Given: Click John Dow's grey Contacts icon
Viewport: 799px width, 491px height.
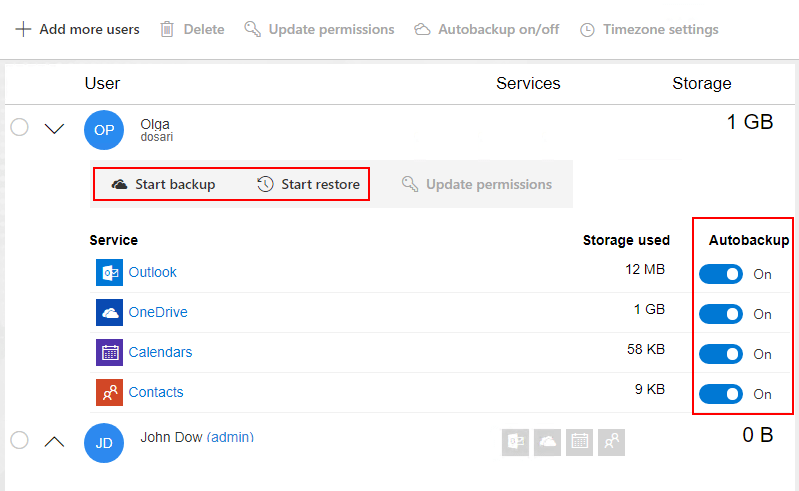Looking at the screenshot, I should (611, 442).
